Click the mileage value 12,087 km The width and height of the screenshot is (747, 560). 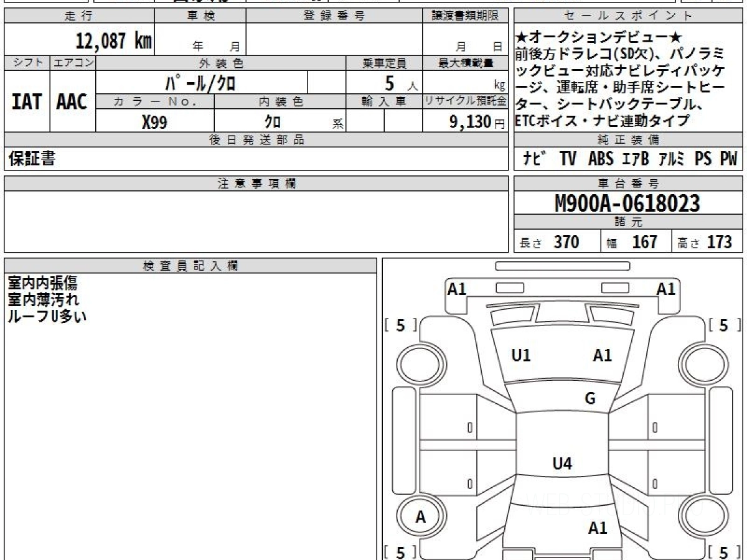(x=114, y=41)
